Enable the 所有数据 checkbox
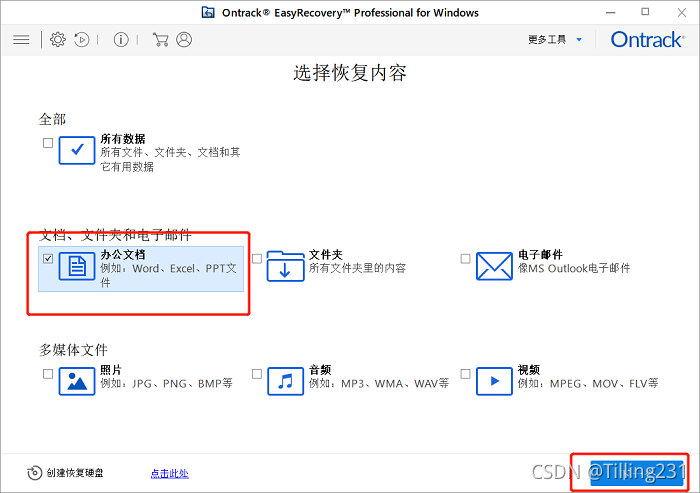 pyautogui.click(x=48, y=143)
